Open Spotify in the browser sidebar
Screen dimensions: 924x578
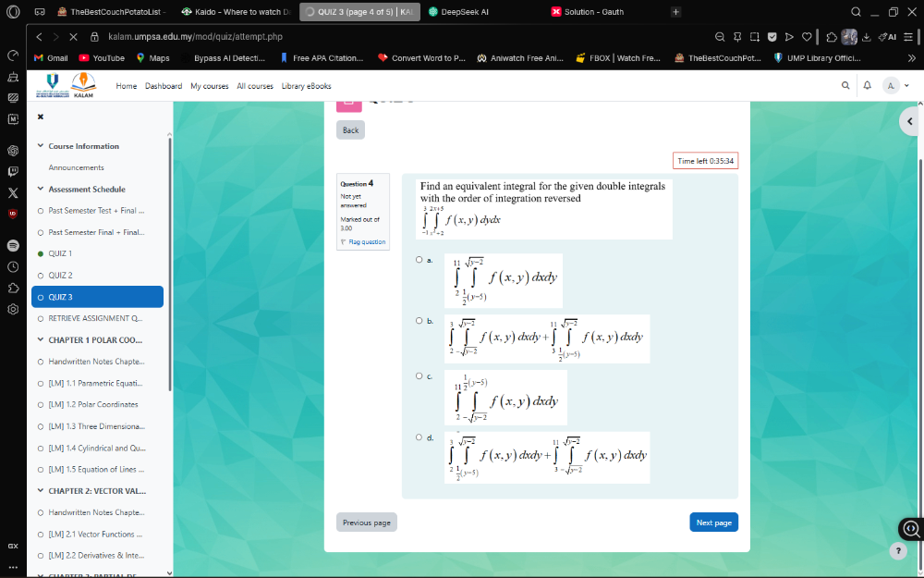[13, 246]
